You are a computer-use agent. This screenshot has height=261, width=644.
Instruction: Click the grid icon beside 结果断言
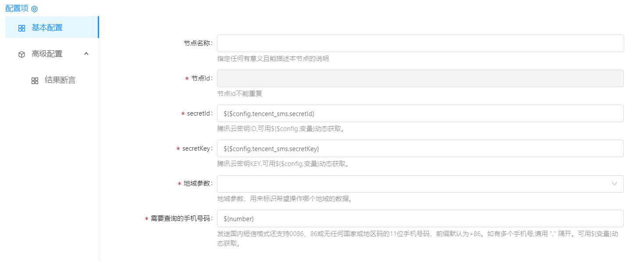[35, 81]
